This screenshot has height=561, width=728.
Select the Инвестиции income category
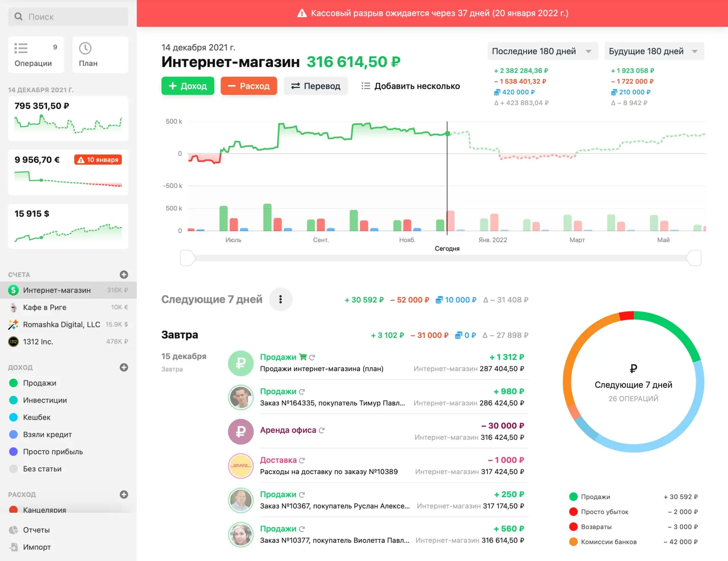(x=45, y=400)
